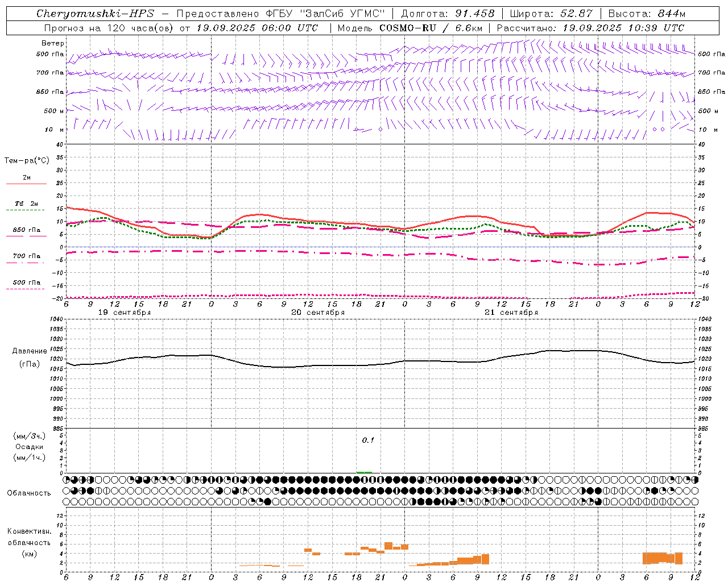The image size is (728, 582).
Task: Click the solid line sample under '2м' legend
Action: pyautogui.click(x=26, y=184)
